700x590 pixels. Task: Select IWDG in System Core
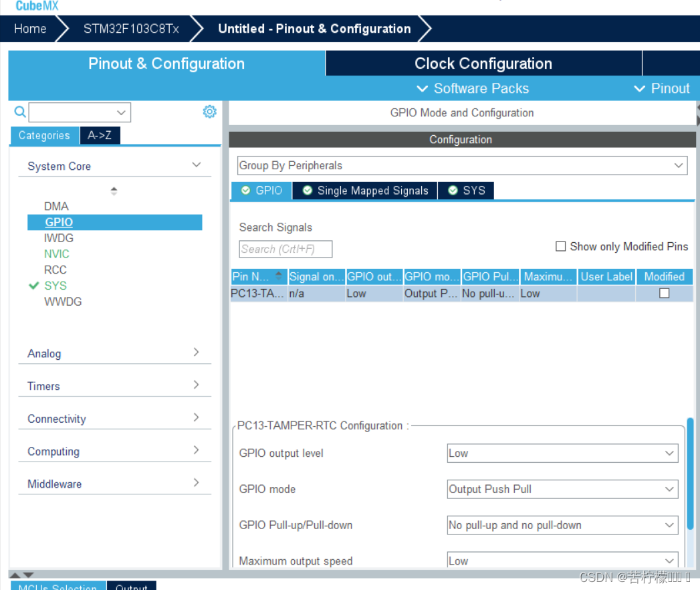(x=58, y=238)
